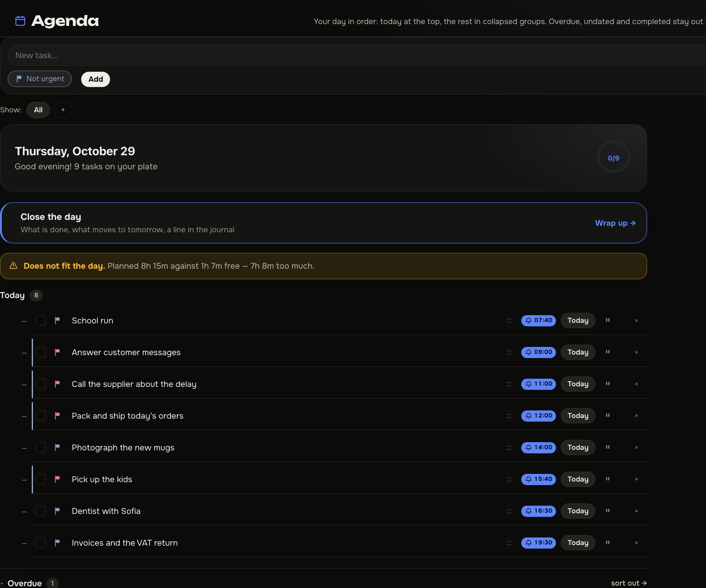This screenshot has width=706, height=588.
Task: Mark Answer customer messages as done
Action: (x=40, y=352)
